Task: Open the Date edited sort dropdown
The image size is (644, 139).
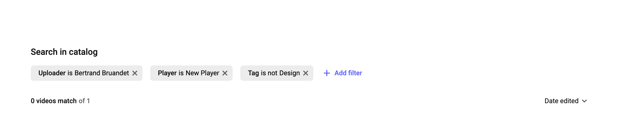Action: tap(561, 101)
